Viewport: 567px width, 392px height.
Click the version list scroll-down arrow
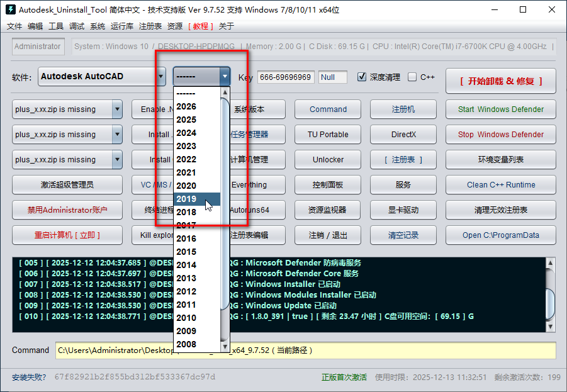(225, 347)
